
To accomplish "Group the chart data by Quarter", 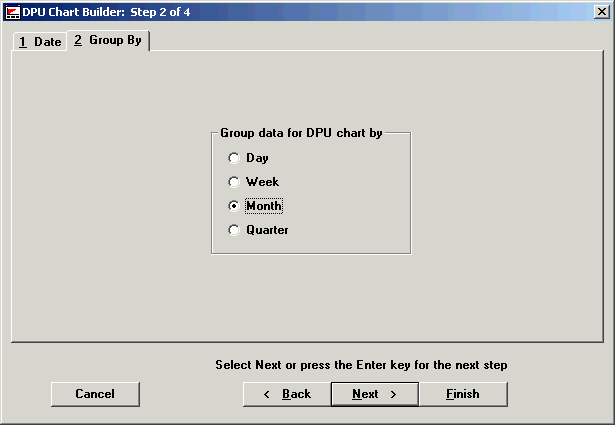I will 234,230.
